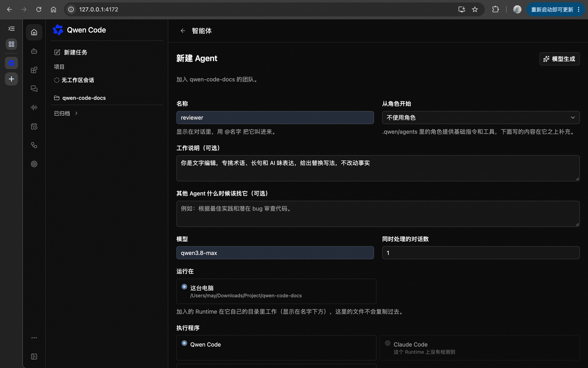Focus the 模型 field with qwen3.8-max

(275, 253)
